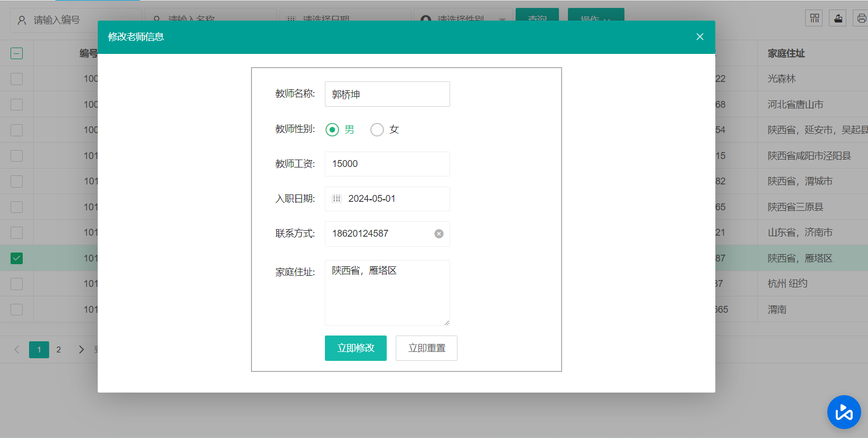Viewport: 868px width, 438px height.
Task: Go to page 2 in pagination
Action: pos(59,350)
